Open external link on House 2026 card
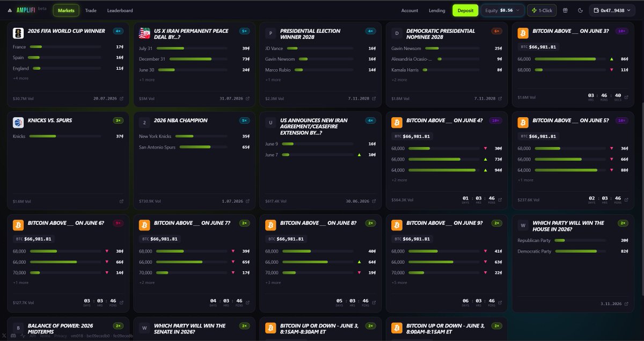The height and width of the screenshot is (341, 644). click(626, 304)
